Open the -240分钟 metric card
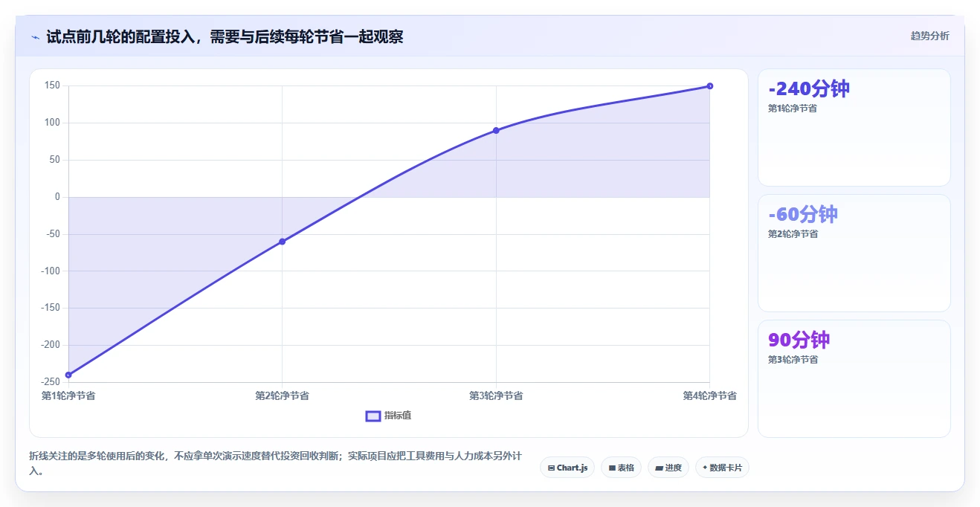Viewport: 980px width, 507px height. click(x=854, y=127)
